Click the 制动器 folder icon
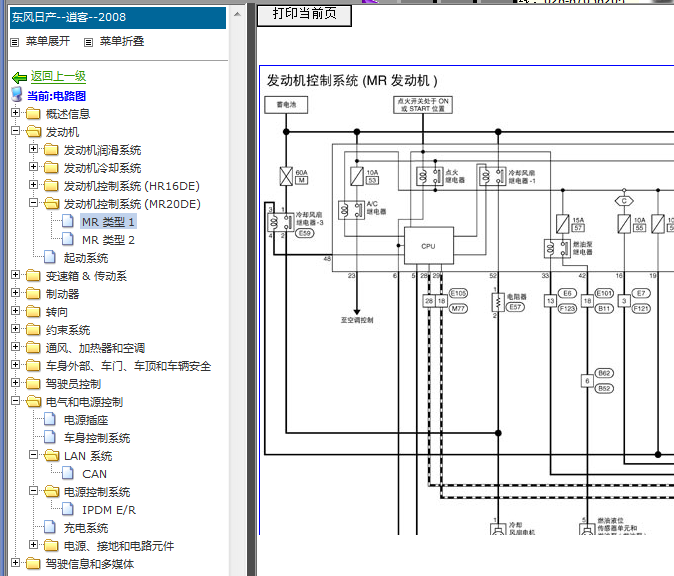This screenshot has height=576, width=674. [x=33, y=294]
